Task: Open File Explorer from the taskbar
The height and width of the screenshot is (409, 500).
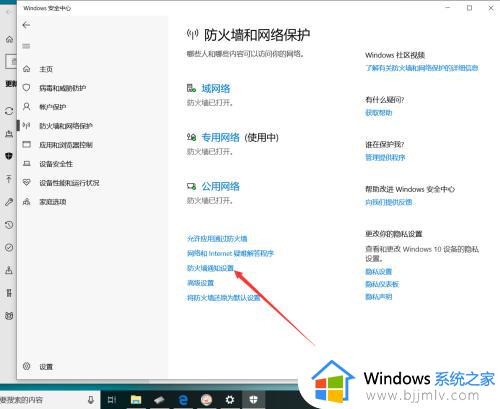Action: 136,400
